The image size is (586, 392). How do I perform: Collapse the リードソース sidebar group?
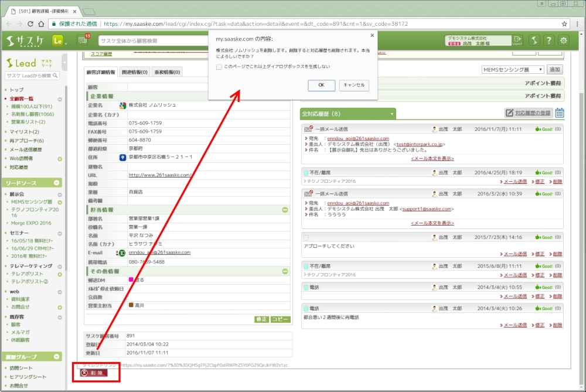tap(57, 183)
